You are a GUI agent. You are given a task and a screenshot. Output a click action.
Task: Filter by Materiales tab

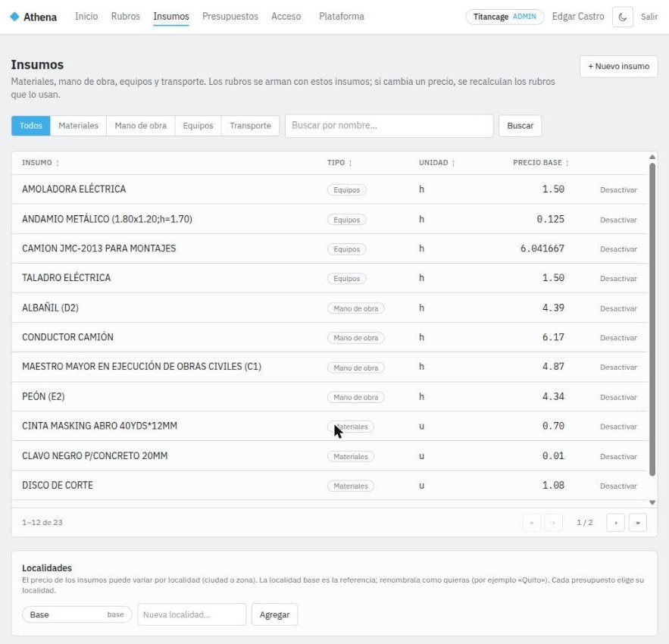(78, 126)
